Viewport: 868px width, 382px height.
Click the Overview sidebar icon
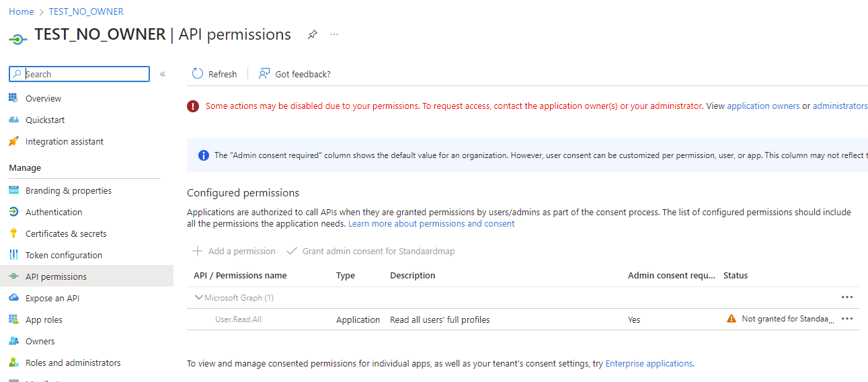pos(13,98)
